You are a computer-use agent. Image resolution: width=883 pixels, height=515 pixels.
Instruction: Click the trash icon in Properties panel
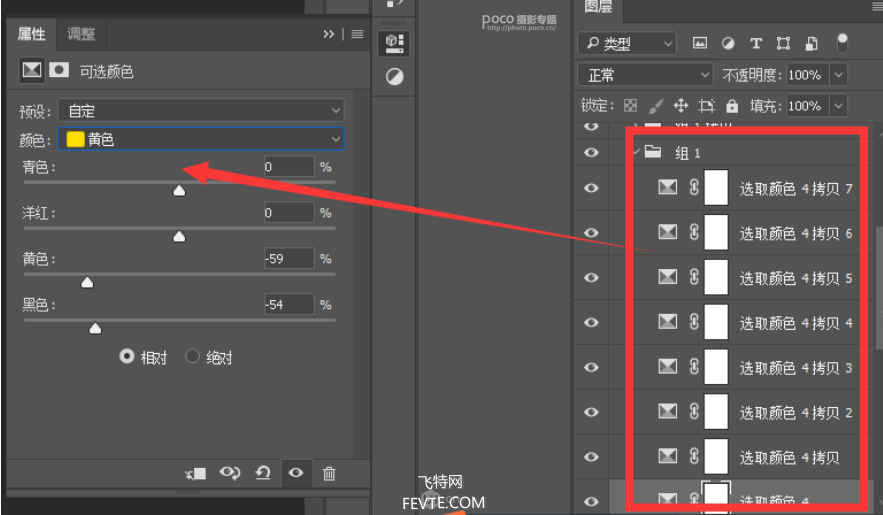click(329, 473)
